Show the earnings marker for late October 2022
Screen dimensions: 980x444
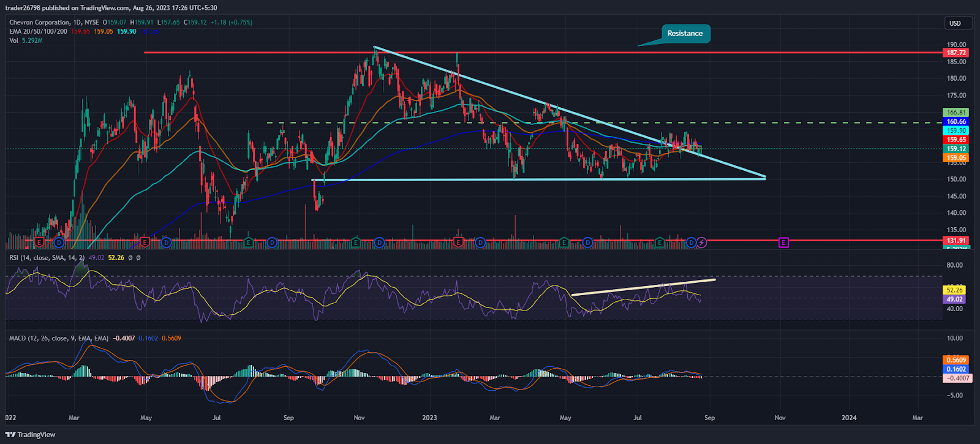coord(356,243)
